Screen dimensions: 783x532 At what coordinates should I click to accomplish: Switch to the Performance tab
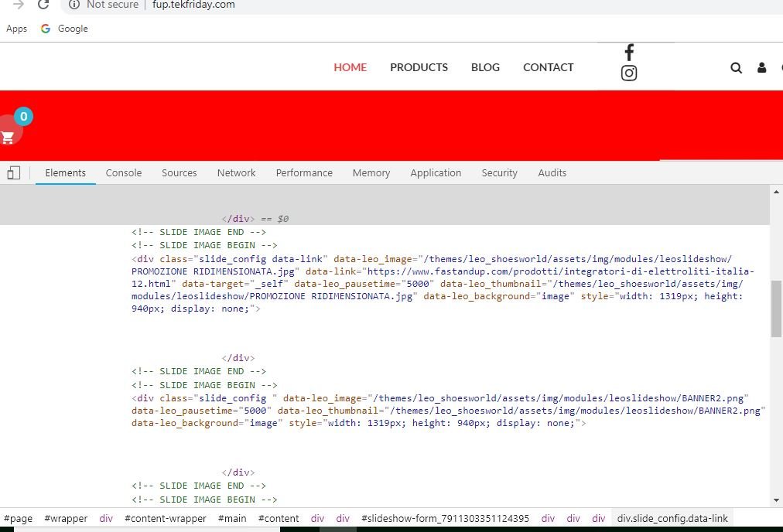[304, 172]
